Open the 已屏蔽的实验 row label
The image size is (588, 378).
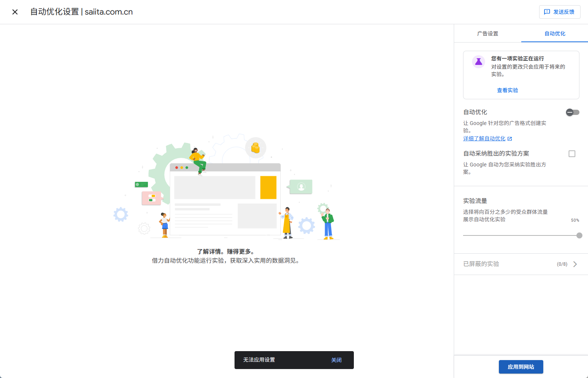(481, 264)
